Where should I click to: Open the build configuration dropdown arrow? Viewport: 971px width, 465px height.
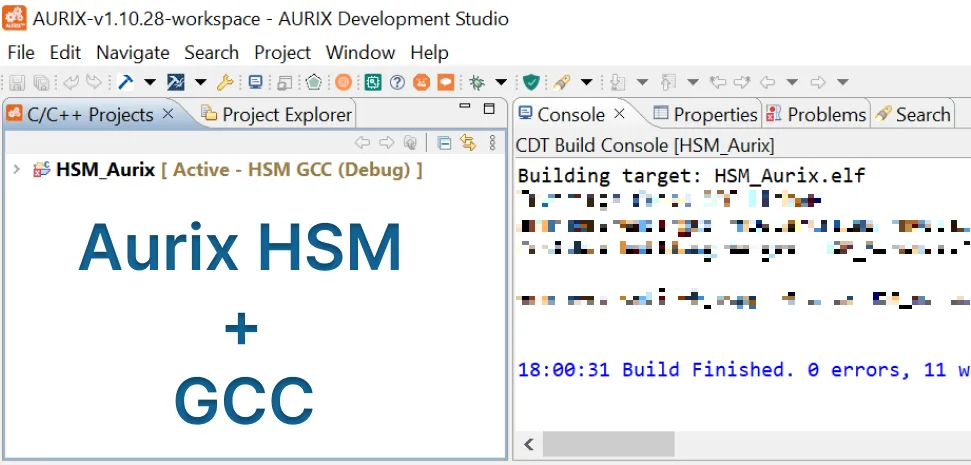[x=200, y=82]
